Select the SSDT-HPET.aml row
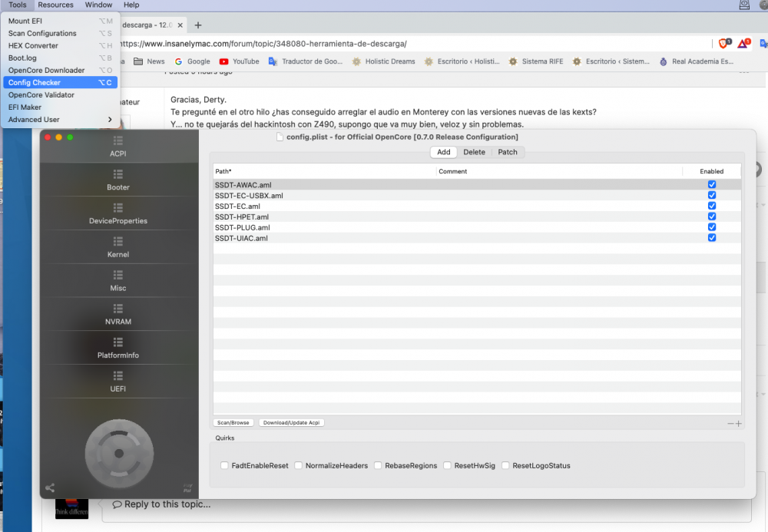Screen dimensions: 768x532 click(x=477, y=216)
